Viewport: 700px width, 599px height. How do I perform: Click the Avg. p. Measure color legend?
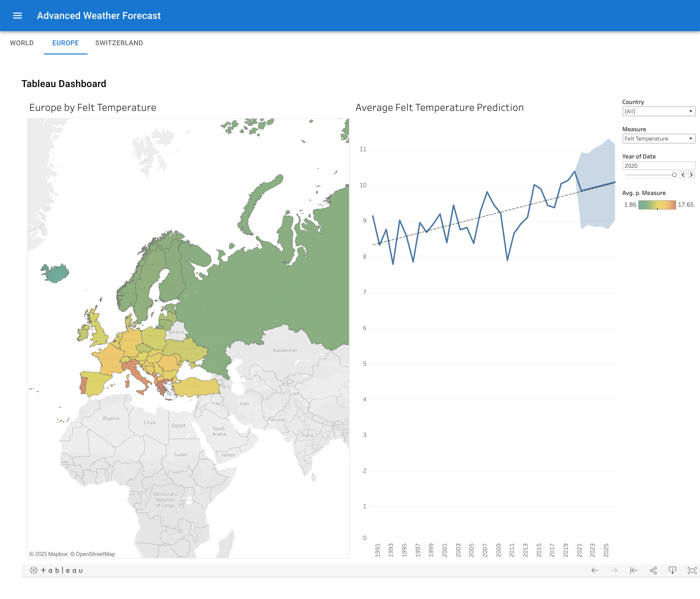click(x=657, y=205)
